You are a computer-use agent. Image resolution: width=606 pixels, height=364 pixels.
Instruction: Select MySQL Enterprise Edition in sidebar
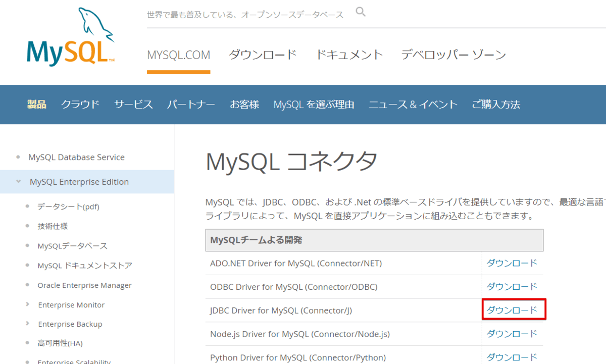(x=79, y=182)
